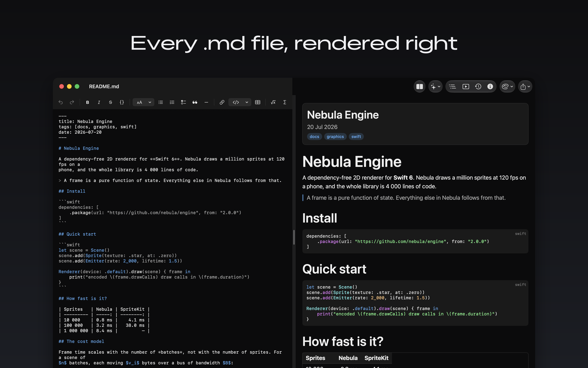Screen dimensions: 588x368
Task: Click 'How fast is it?' heading in preview
Action: (x=343, y=341)
